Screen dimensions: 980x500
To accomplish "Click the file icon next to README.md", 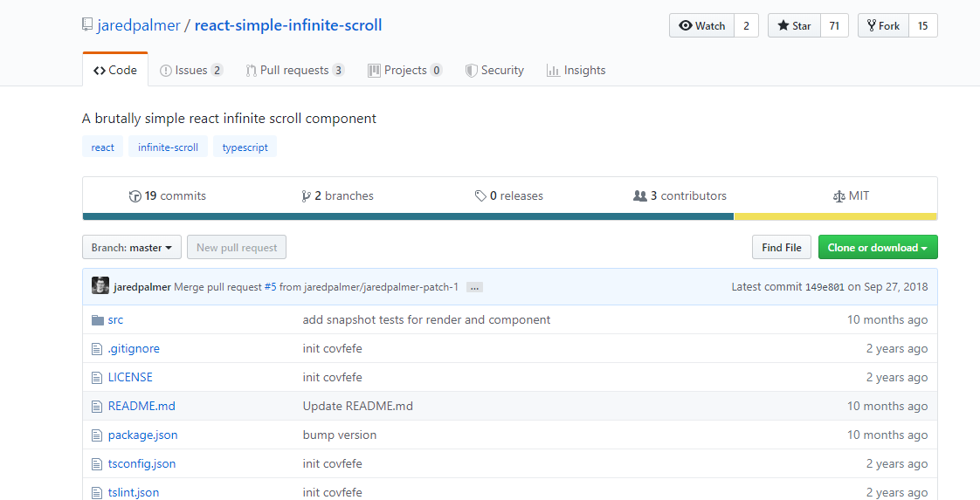I will point(97,407).
